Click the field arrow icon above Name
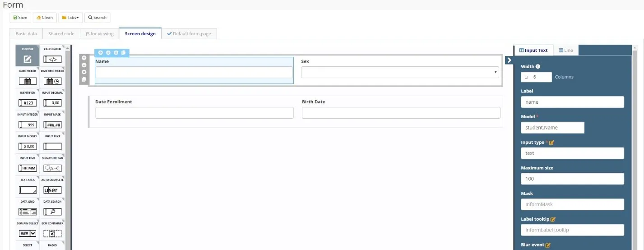This screenshot has height=250, width=644. (101, 53)
